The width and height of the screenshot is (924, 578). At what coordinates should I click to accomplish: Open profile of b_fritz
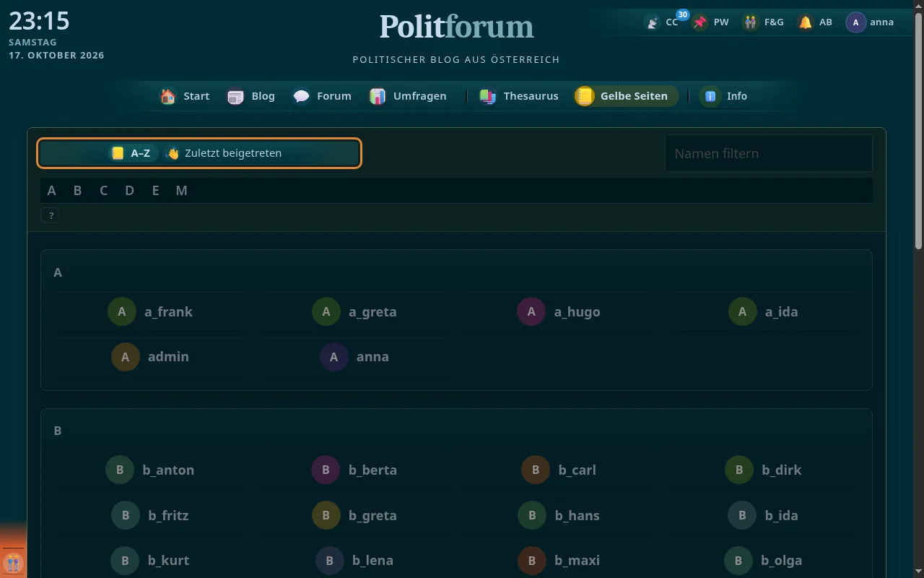[x=150, y=515]
